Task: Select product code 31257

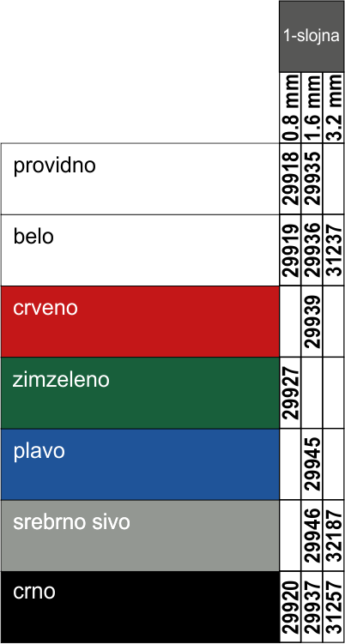Action: click(x=334, y=606)
